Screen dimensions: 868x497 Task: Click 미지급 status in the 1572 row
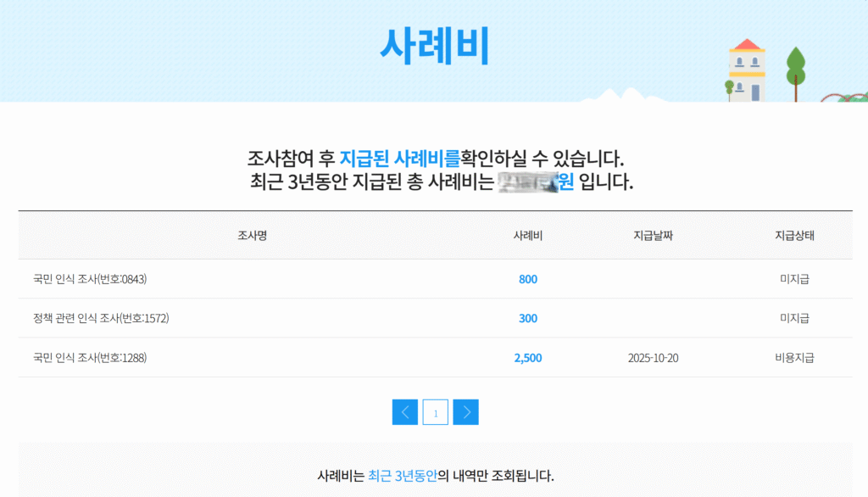point(794,319)
